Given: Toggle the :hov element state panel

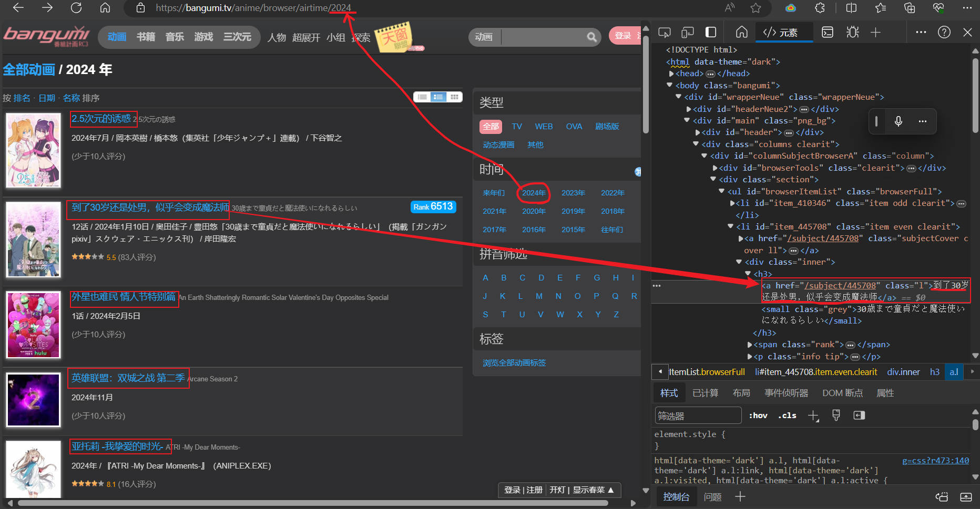Looking at the screenshot, I should [x=758, y=415].
